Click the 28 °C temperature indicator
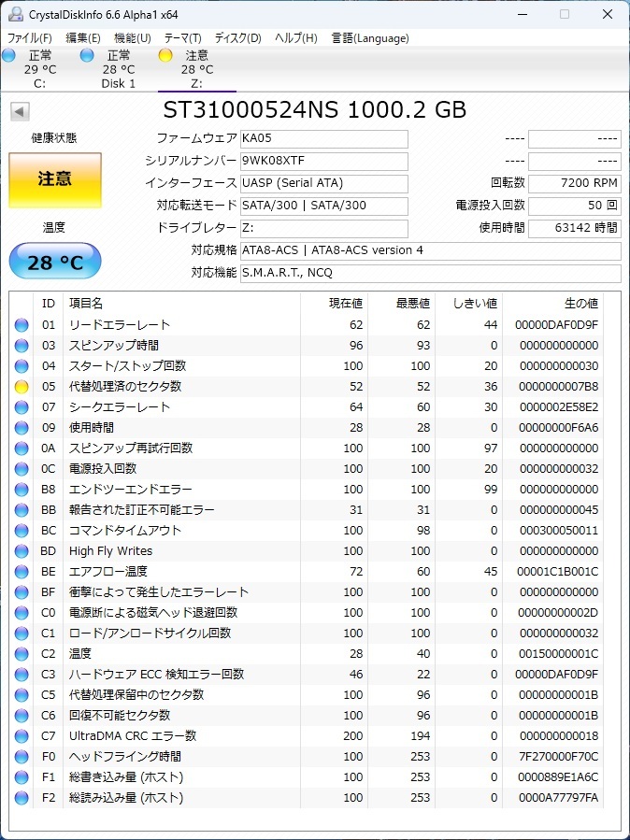The image size is (630, 840). (x=55, y=262)
